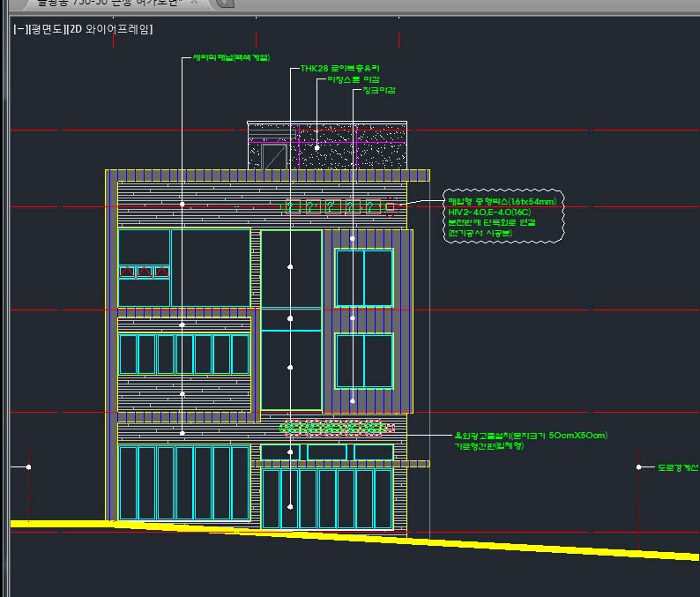The height and width of the screenshot is (597, 700).
Task: Select the upper cyan window on zinc wall
Action: click(x=364, y=278)
